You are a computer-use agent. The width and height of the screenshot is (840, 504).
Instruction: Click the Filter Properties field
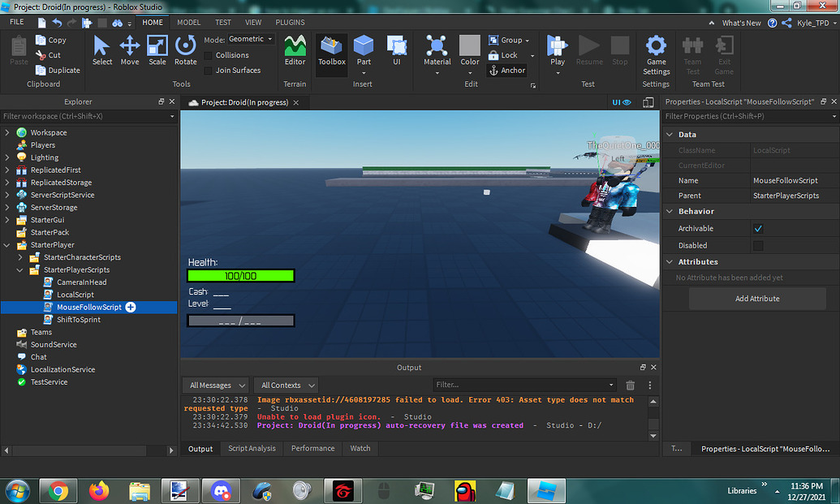750,116
